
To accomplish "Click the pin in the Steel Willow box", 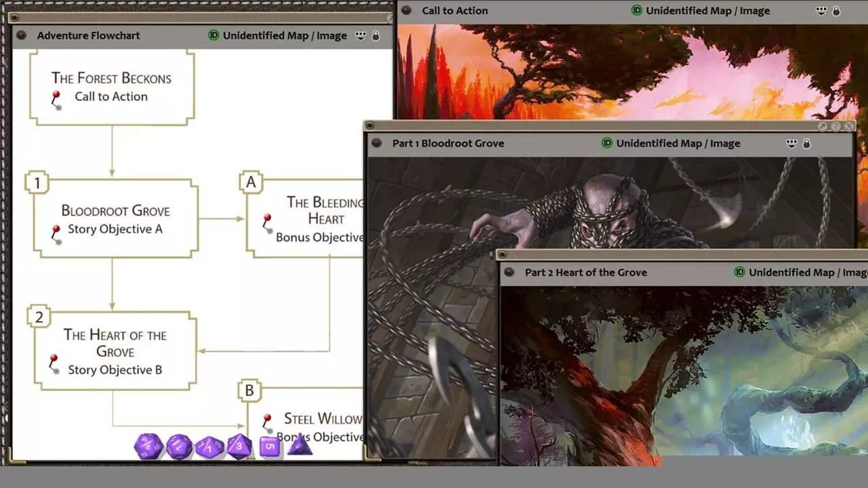I will [x=267, y=422].
